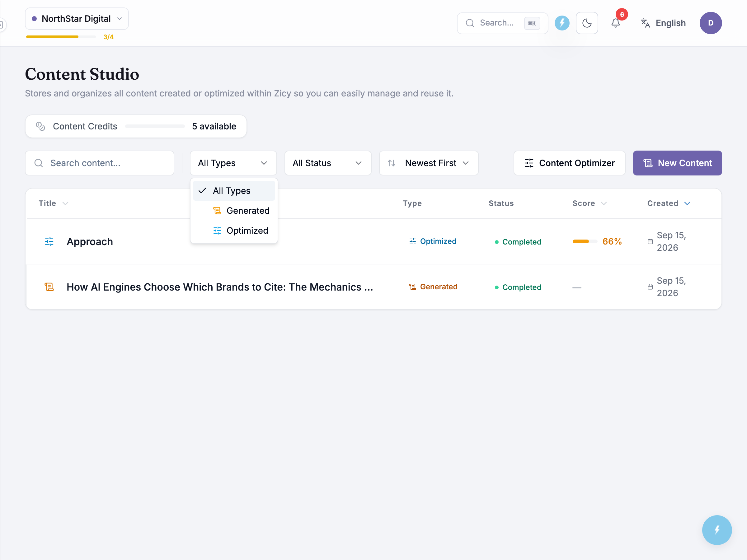The height and width of the screenshot is (560, 747).
Task: Click the generated scroll icon beside How AI Engines
Action: [x=49, y=287]
